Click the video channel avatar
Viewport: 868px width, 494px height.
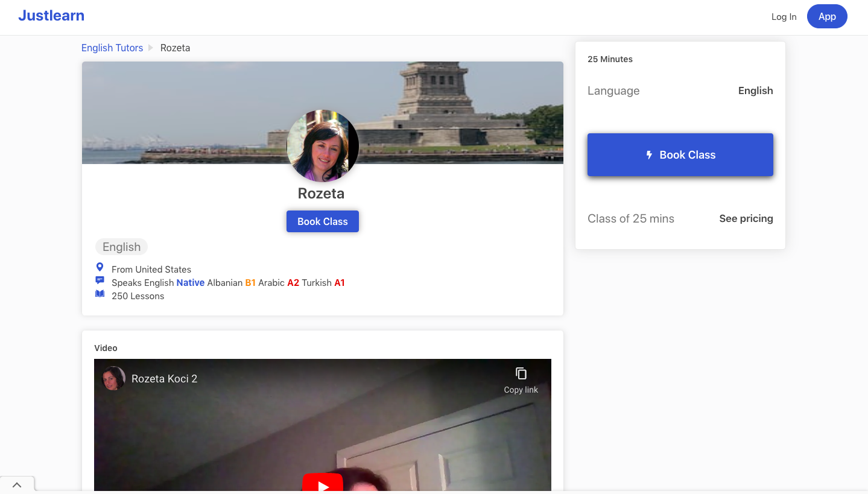(x=113, y=379)
